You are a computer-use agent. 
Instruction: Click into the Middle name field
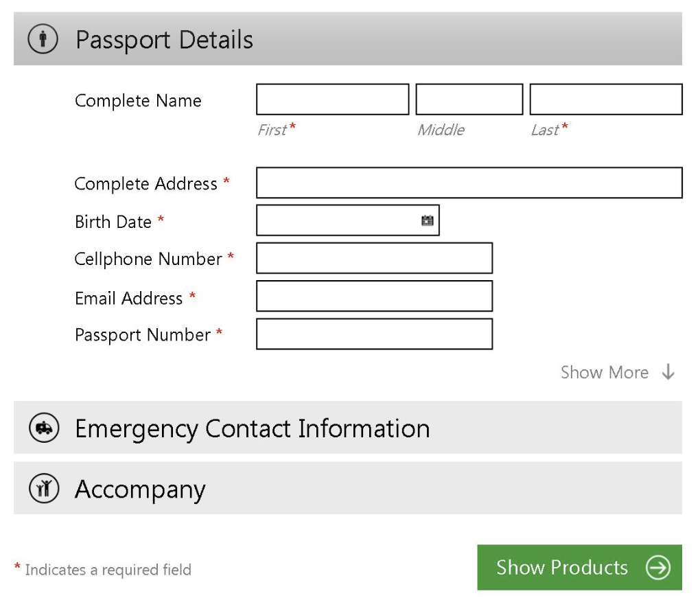[469, 100]
